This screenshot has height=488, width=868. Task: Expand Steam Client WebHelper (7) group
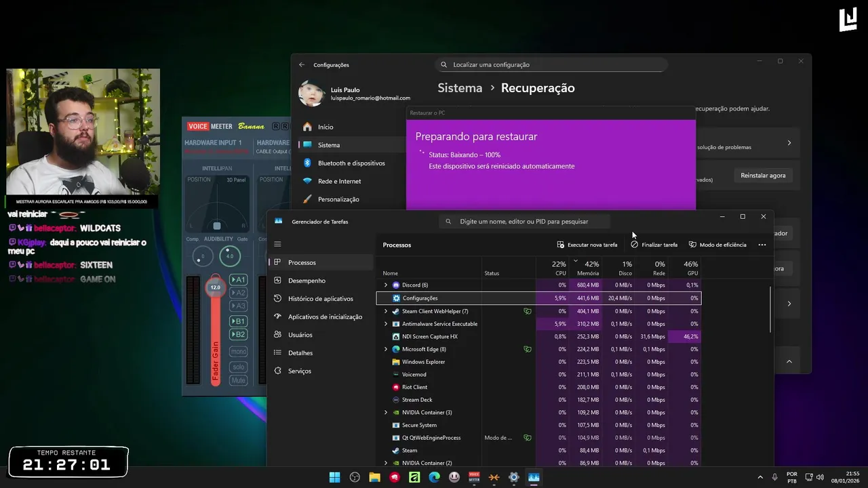386,311
